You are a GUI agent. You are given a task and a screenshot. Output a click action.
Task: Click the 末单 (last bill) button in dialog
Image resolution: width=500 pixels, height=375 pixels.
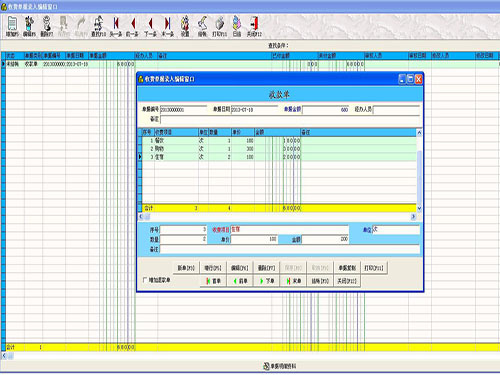tap(293, 281)
